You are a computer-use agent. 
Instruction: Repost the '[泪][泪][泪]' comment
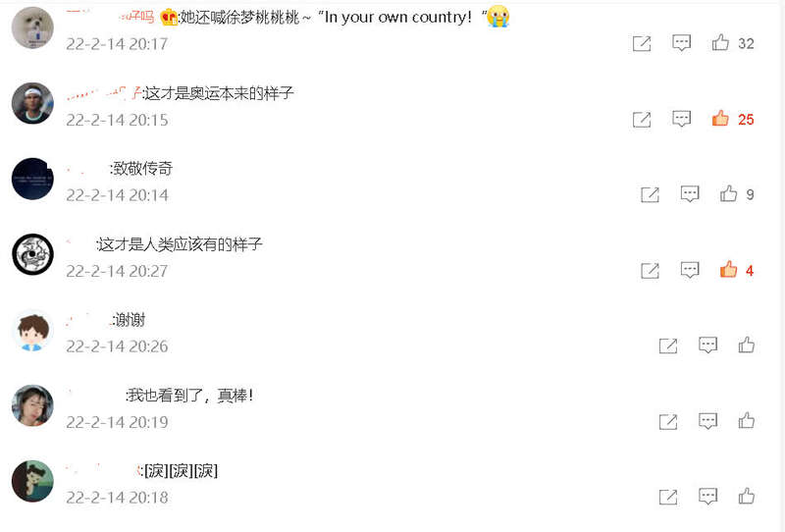click(668, 497)
